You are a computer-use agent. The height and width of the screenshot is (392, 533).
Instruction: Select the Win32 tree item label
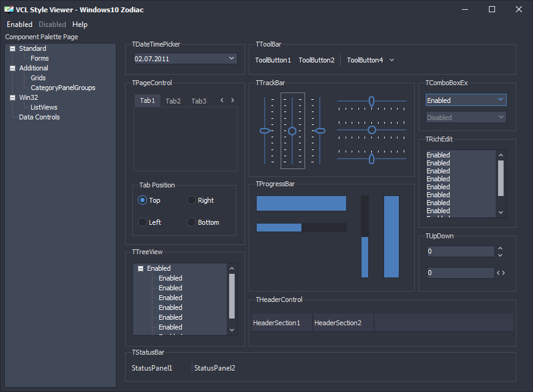[29, 97]
